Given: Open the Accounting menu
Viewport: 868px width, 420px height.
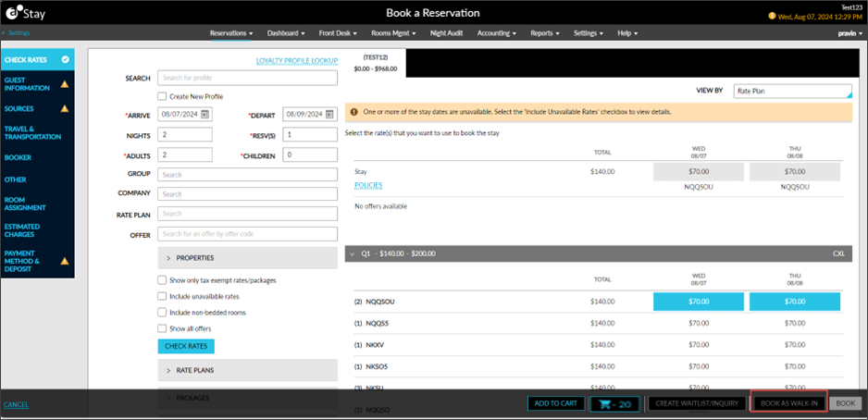Looking at the screenshot, I should [497, 33].
